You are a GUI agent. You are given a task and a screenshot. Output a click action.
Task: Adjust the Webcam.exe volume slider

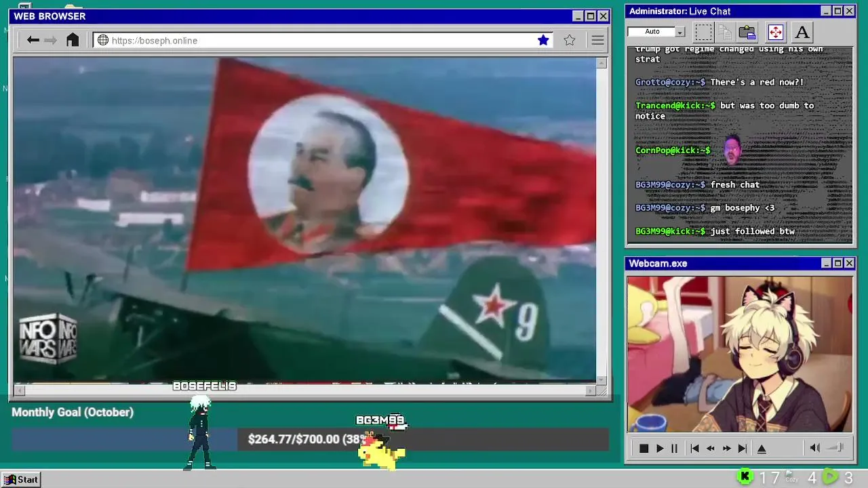click(835, 447)
